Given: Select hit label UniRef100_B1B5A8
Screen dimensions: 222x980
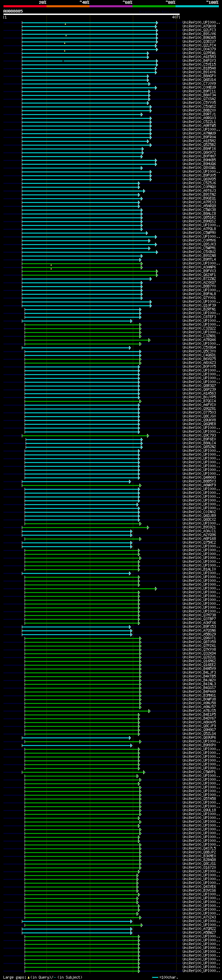Looking at the screenshot, I should coord(199,68).
